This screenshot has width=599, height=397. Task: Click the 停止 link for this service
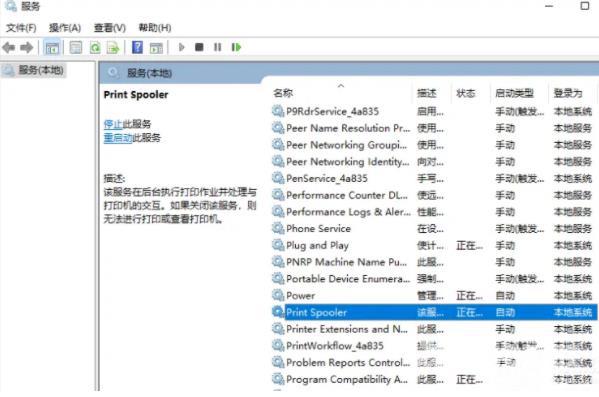tap(113, 124)
